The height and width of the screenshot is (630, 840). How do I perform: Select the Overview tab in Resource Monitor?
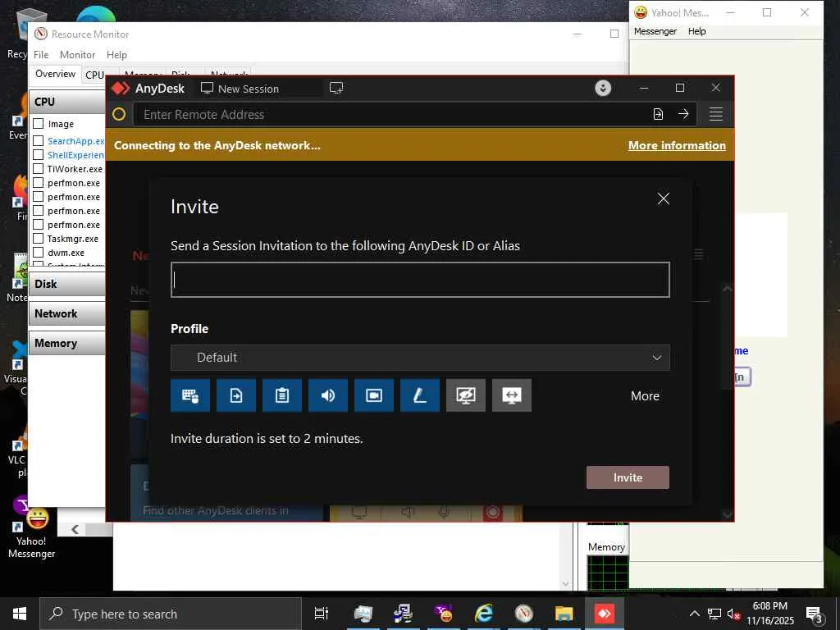coord(55,73)
